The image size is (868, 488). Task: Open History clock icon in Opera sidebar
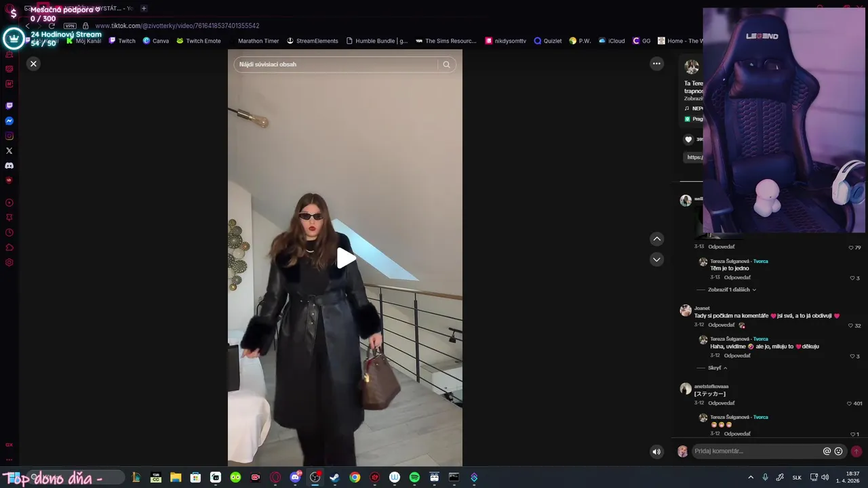point(9,232)
